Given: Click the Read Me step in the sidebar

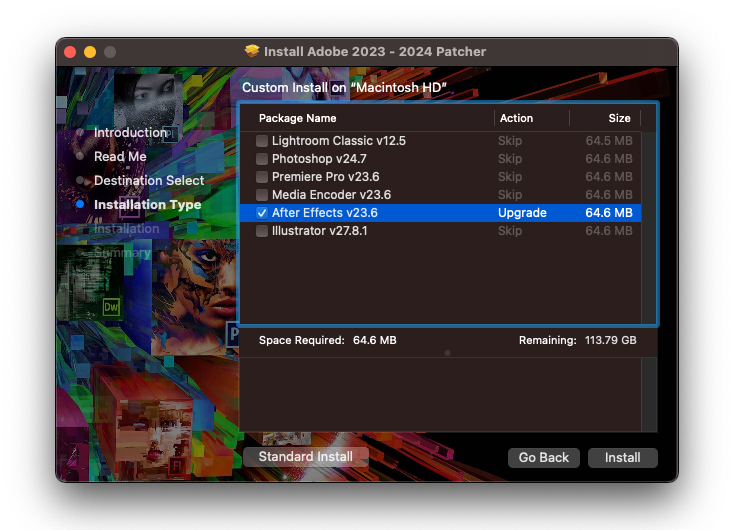Looking at the screenshot, I should [120, 156].
